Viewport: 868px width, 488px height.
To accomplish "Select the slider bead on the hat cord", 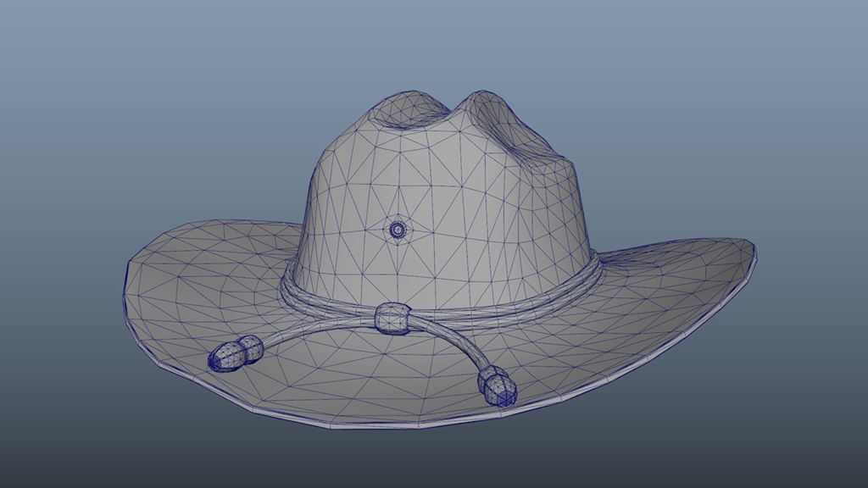I will pyautogui.click(x=392, y=319).
